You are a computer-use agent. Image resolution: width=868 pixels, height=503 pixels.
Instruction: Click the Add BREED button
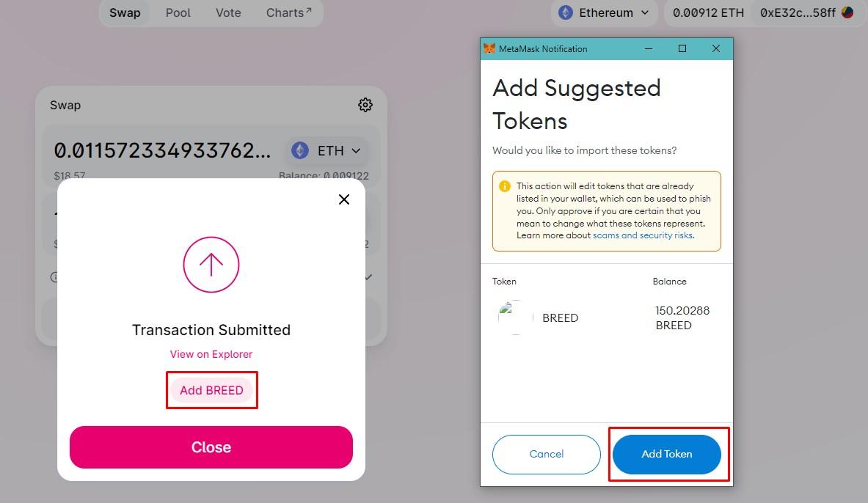click(x=211, y=390)
